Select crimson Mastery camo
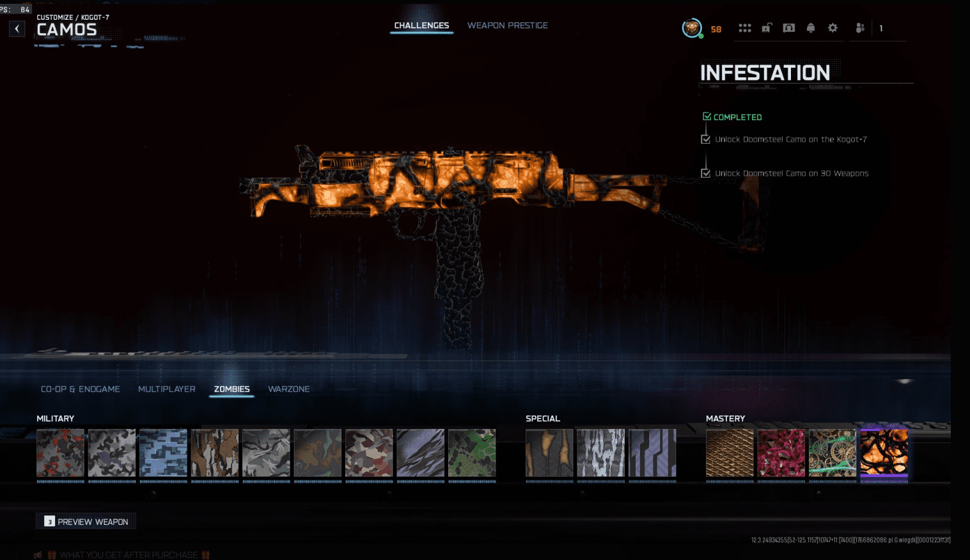This screenshot has height=560, width=970. [781, 453]
